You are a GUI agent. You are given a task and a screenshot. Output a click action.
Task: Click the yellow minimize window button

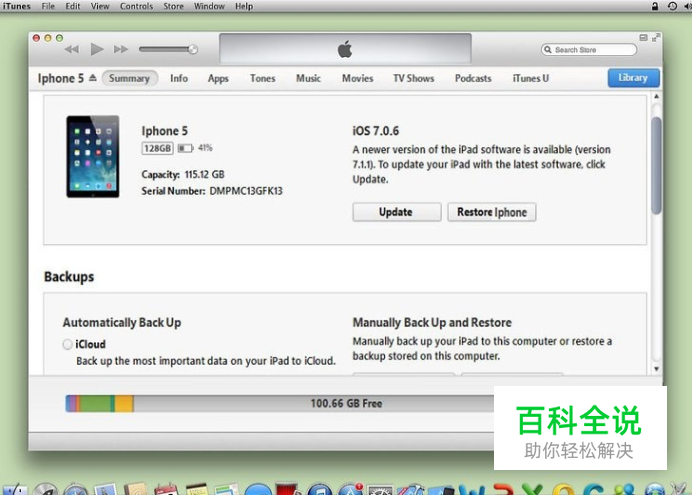48,38
